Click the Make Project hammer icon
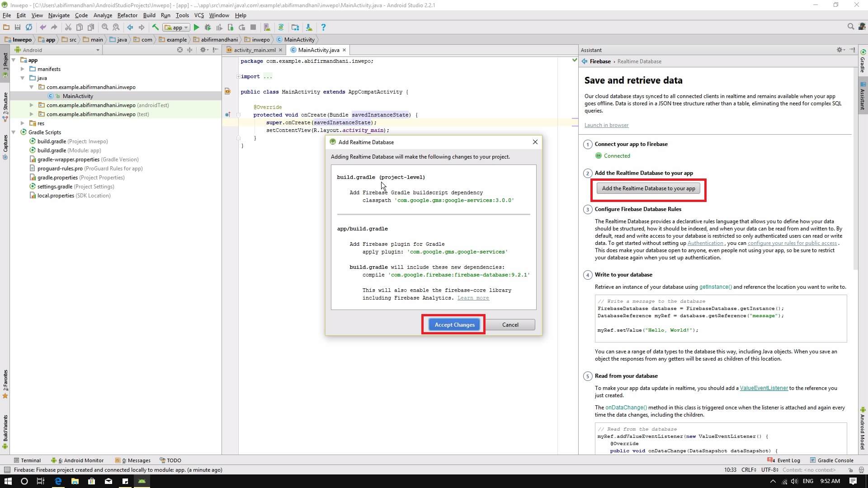Screen dimensions: 868x488 (x=155, y=28)
